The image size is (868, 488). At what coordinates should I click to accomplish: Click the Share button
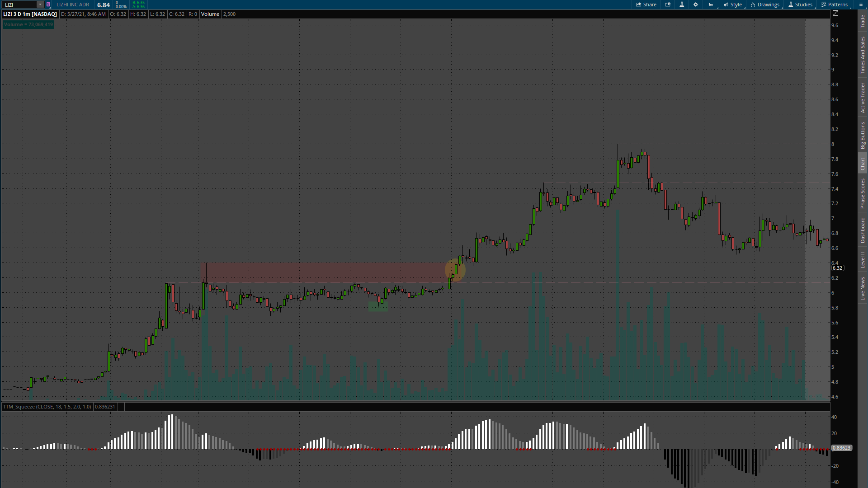(x=646, y=5)
